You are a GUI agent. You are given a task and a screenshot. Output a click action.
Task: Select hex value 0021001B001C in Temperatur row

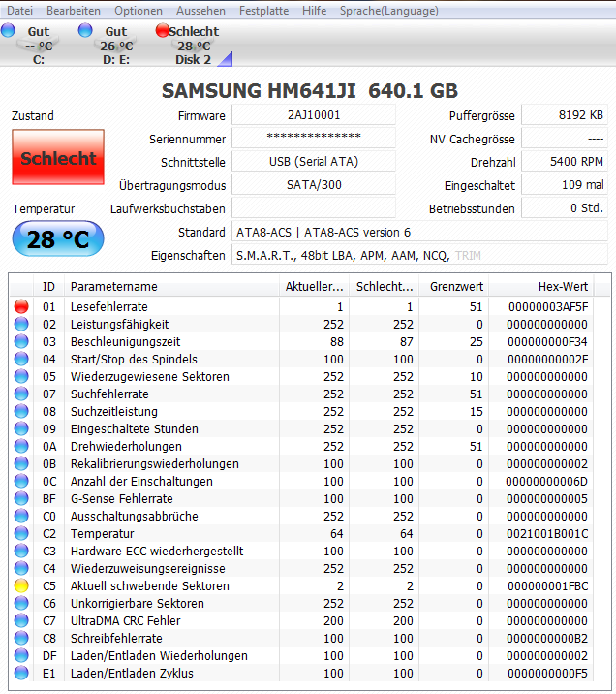tap(547, 534)
